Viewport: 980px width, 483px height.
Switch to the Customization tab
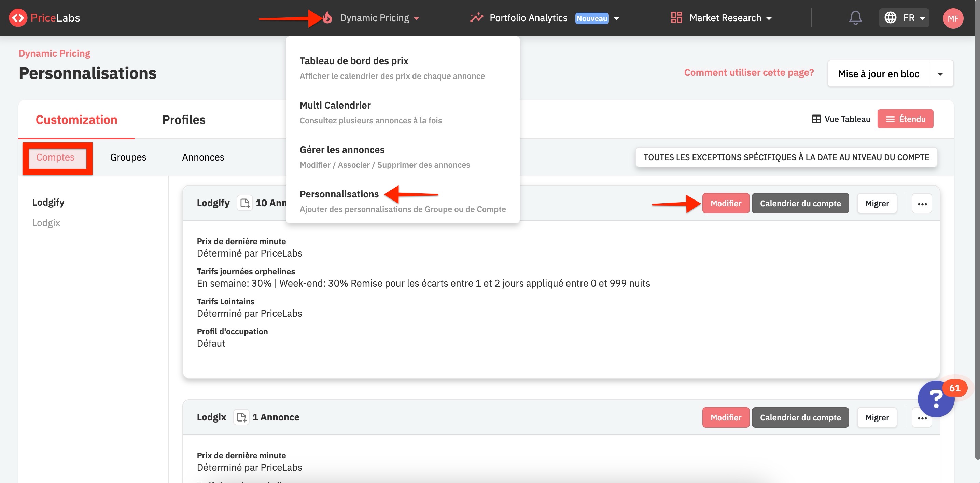tap(76, 120)
